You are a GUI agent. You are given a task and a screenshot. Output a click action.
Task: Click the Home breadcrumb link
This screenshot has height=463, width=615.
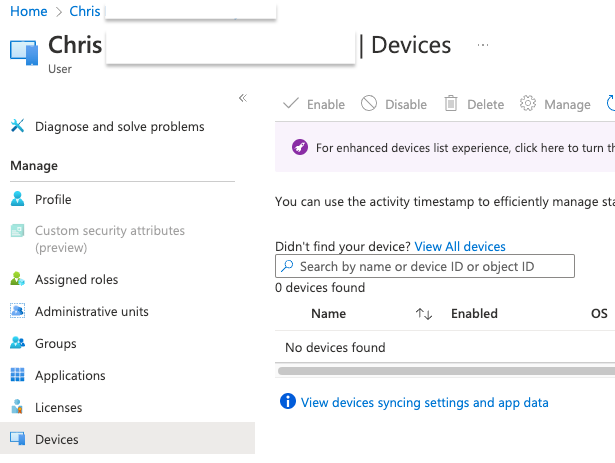point(27,11)
